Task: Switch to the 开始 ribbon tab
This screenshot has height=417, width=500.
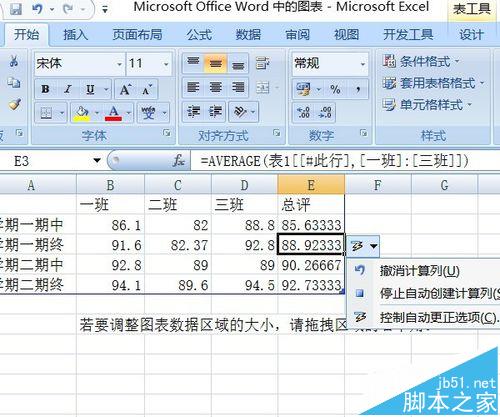Action: pyautogui.click(x=27, y=34)
